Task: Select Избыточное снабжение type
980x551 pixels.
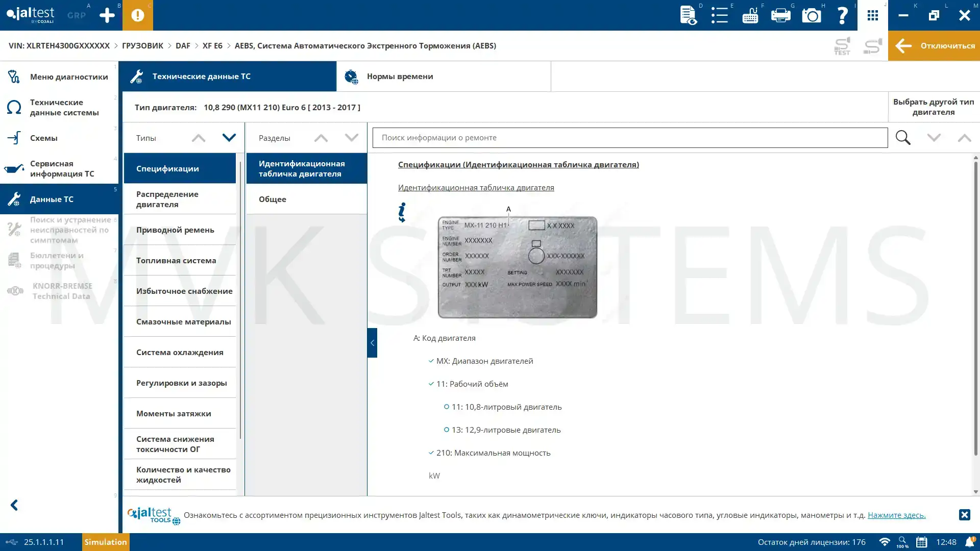Action: [x=180, y=291]
